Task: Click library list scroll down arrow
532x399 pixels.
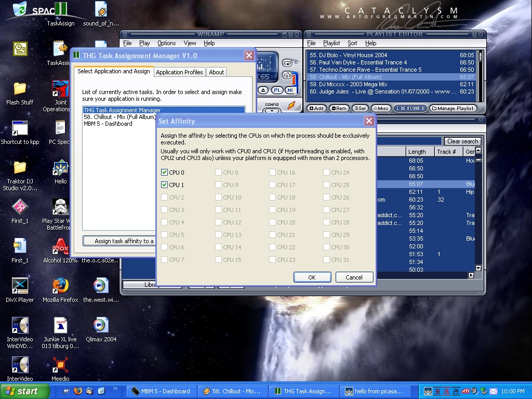Action: point(478,268)
